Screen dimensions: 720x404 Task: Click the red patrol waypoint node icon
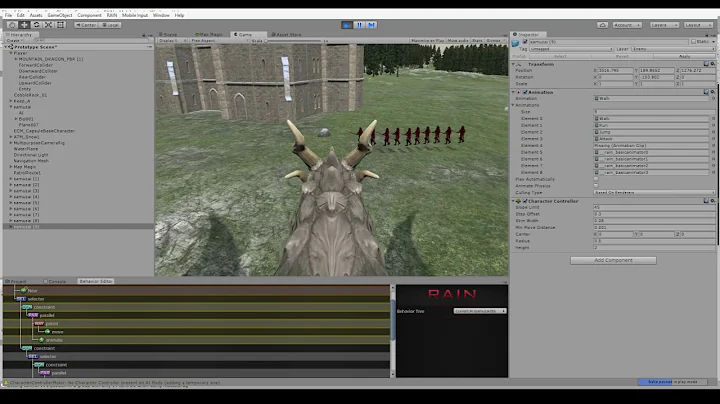pyautogui.click(x=39, y=323)
